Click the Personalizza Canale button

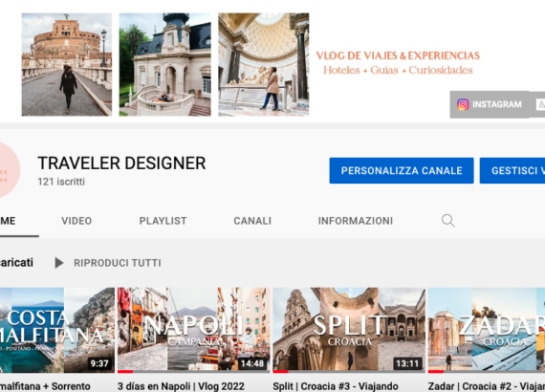pyautogui.click(x=402, y=170)
